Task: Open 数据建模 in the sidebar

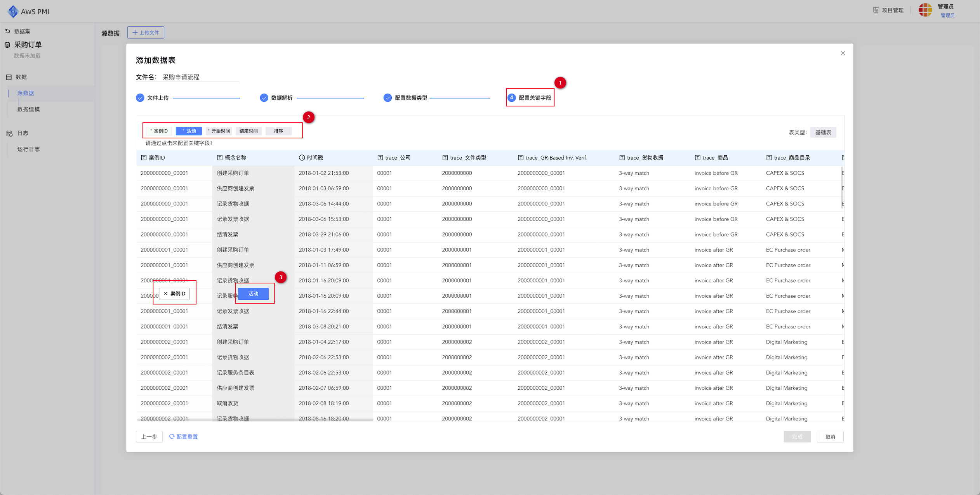Action: point(29,109)
